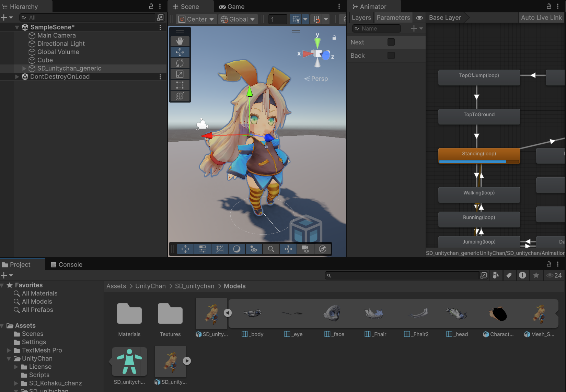This screenshot has width=566, height=392.
Task: Click the Project panel search field
Action: 402,275
